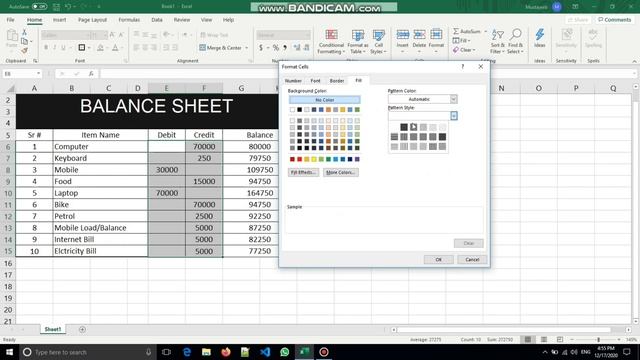Open the Pattern Color dropdown
The width and height of the screenshot is (640, 360).
coord(453,99)
